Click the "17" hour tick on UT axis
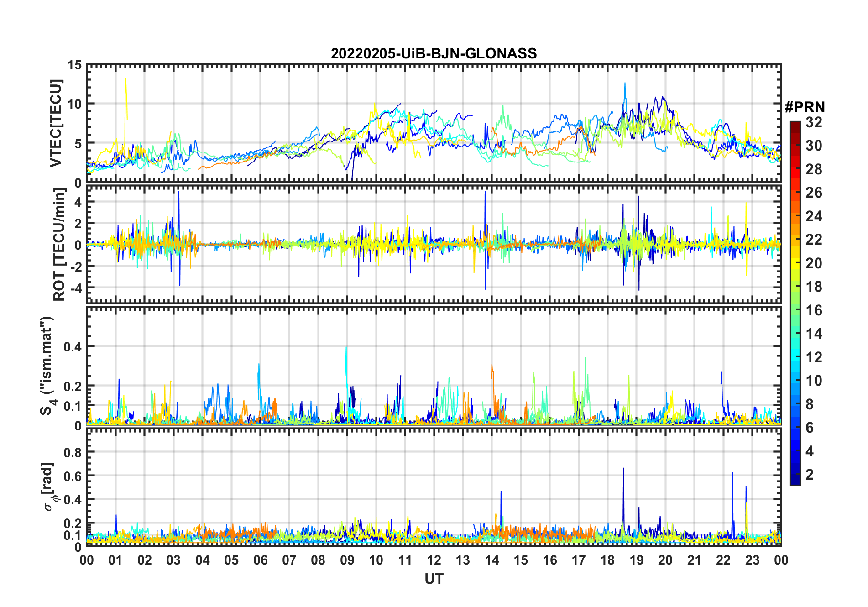Image resolution: width=868 pixels, height=607 pixels. coord(579,560)
